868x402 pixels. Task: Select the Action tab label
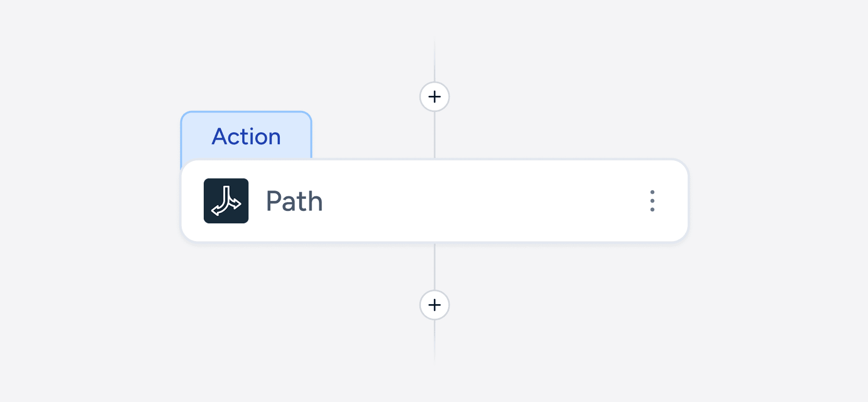(x=246, y=136)
